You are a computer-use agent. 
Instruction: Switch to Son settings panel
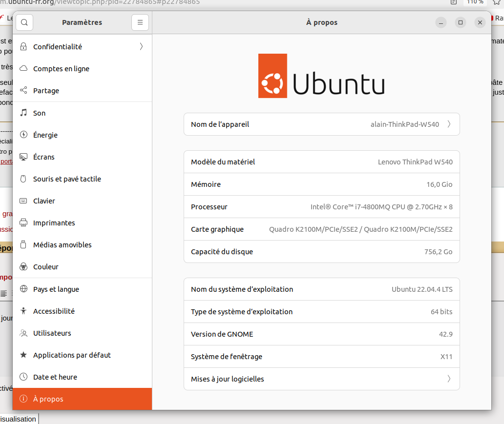coord(82,113)
